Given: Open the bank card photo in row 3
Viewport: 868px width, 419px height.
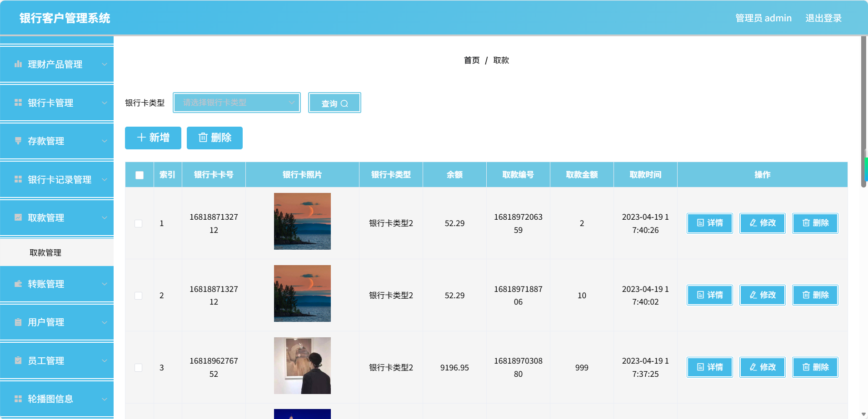Looking at the screenshot, I should 302,365.
